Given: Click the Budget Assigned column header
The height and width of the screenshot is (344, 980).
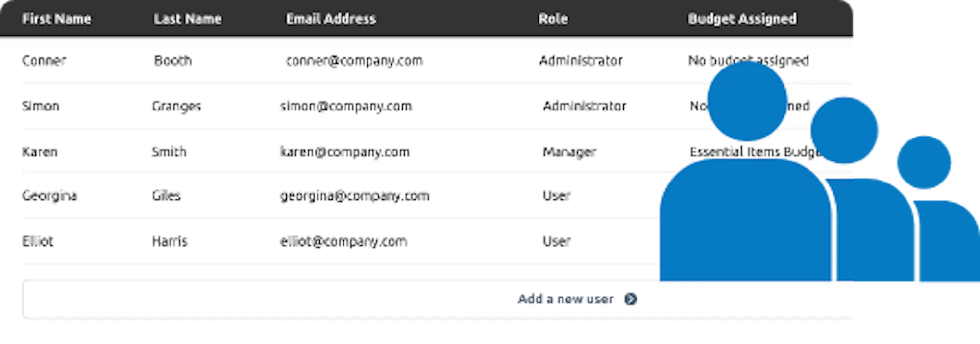Looking at the screenshot, I should [742, 19].
